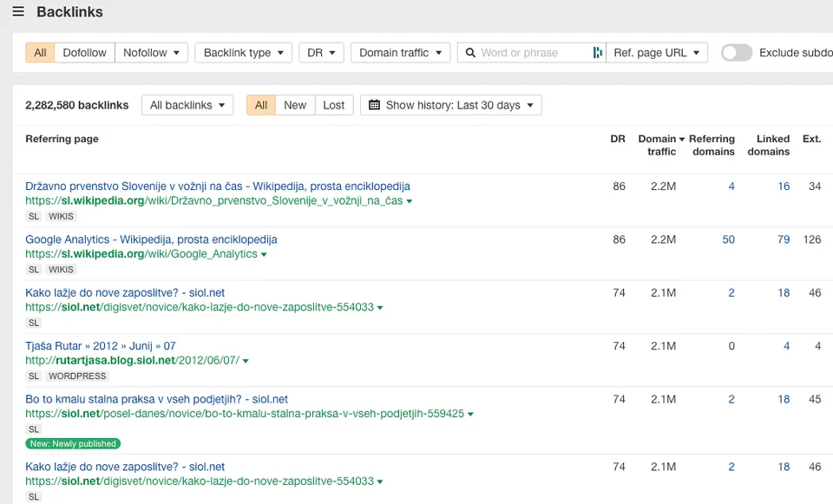Click the New: Newly published badge
This screenshot has width=833, height=504.
tap(73, 443)
